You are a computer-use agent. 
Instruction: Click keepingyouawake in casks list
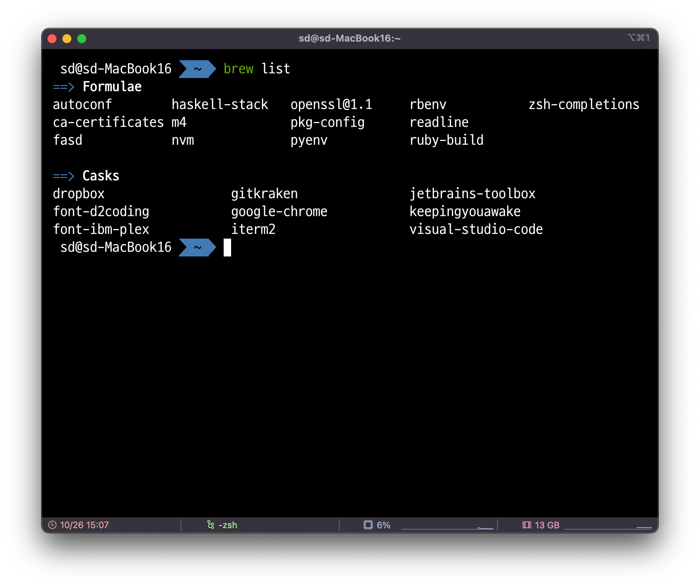pos(465,211)
